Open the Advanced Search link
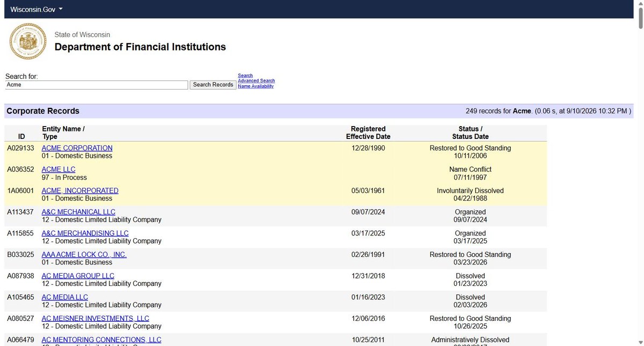This screenshot has width=644, height=346. [x=257, y=81]
